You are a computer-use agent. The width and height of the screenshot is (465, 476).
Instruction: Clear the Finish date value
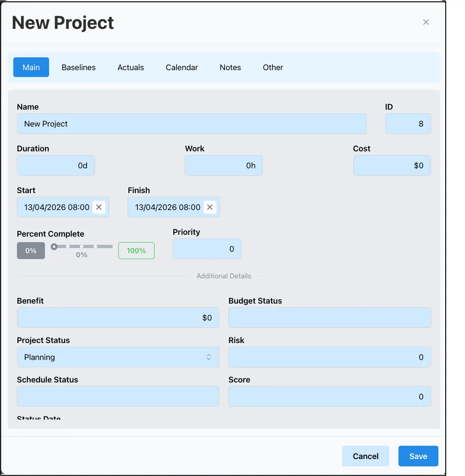coord(210,207)
